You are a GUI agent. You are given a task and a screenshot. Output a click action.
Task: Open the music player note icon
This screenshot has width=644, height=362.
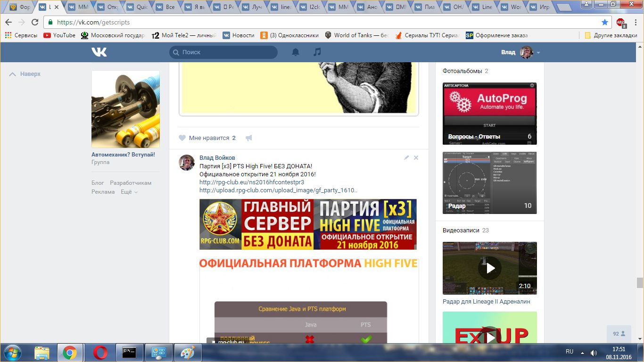pos(317,52)
